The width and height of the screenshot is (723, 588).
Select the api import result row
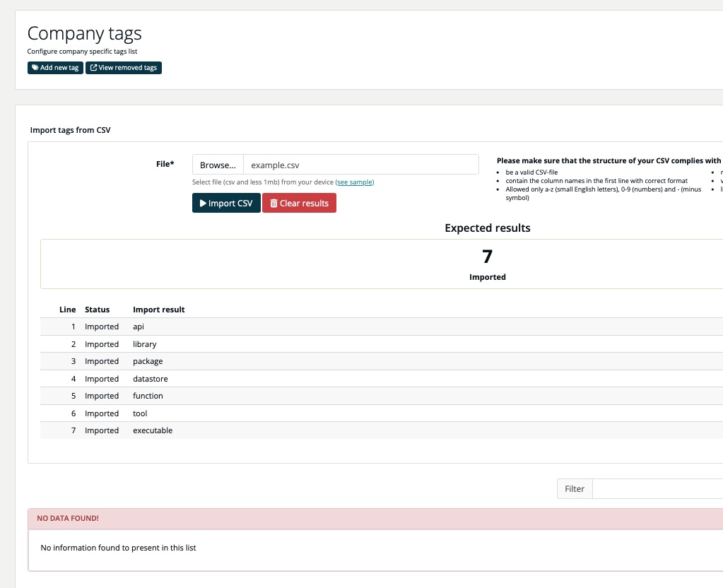[x=382, y=327]
